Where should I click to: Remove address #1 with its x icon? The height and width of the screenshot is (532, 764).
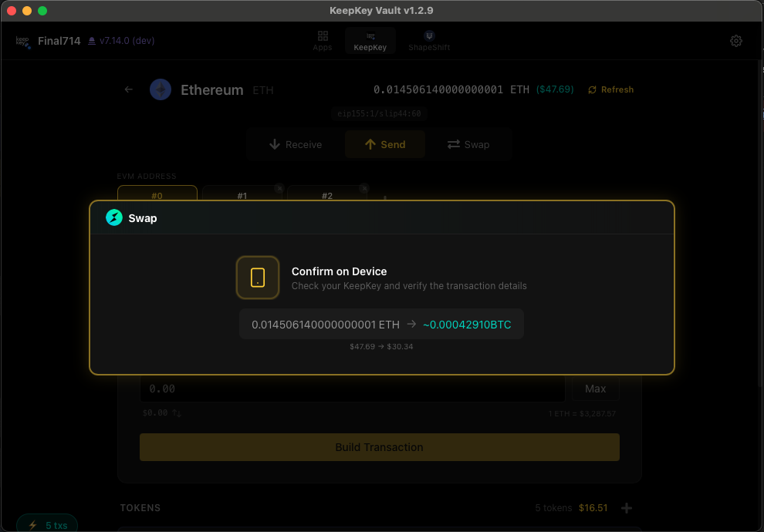point(279,187)
